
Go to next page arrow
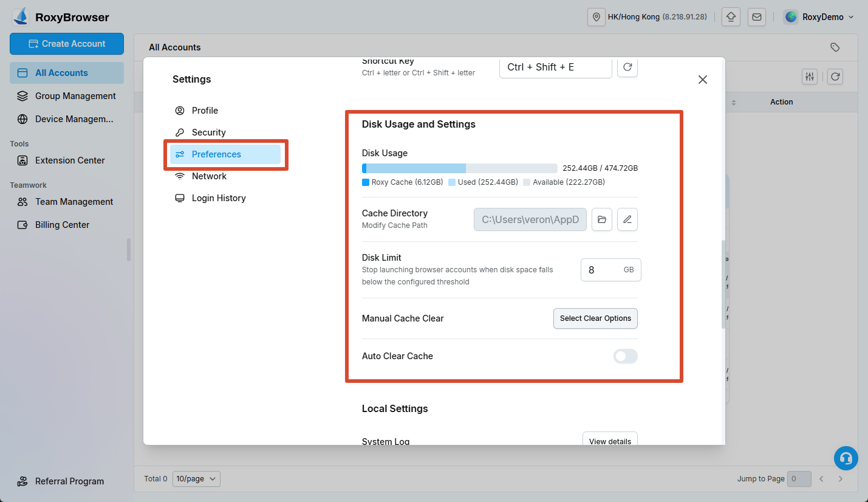[x=841, y=479]
